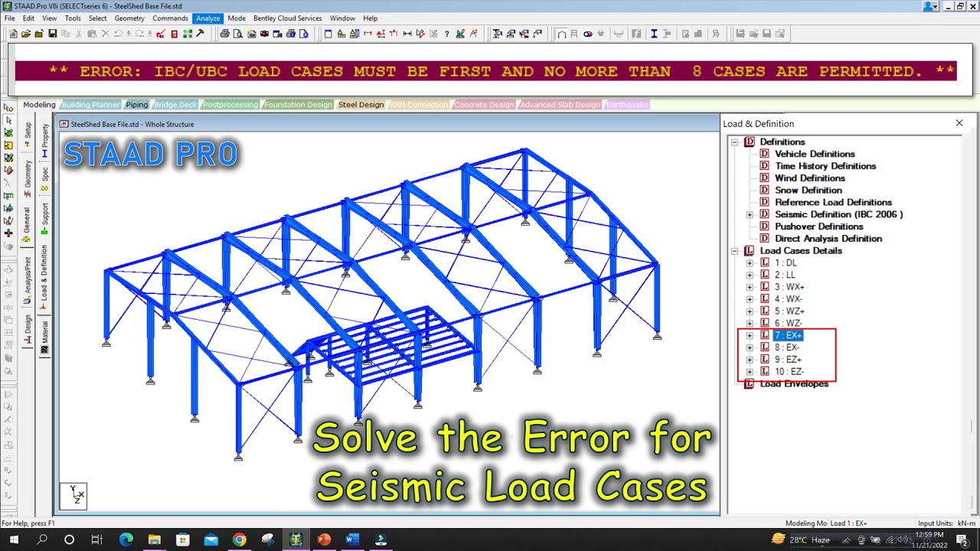Click the Undo arrow toolbar icon
The image size is (980, 551).
tap(119, 34)
